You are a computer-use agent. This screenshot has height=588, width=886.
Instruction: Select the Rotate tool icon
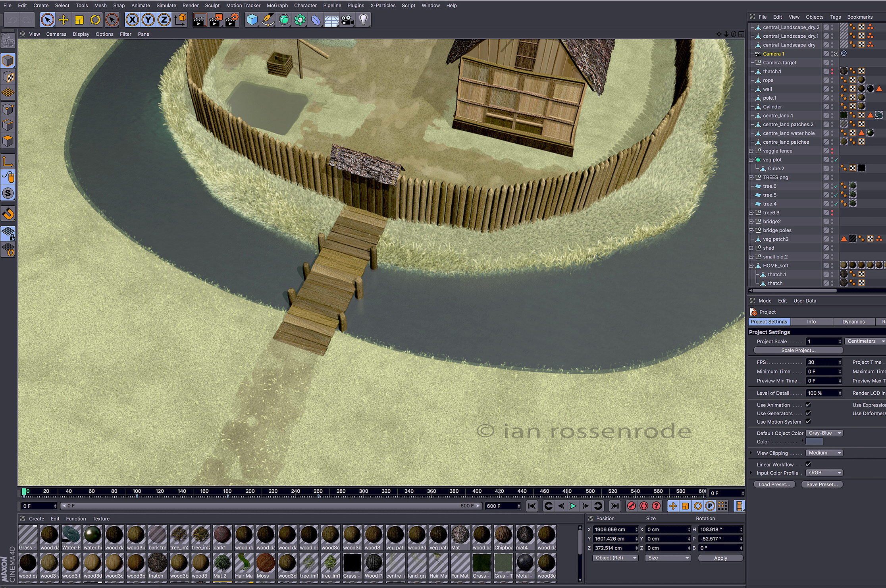(95, 20)
